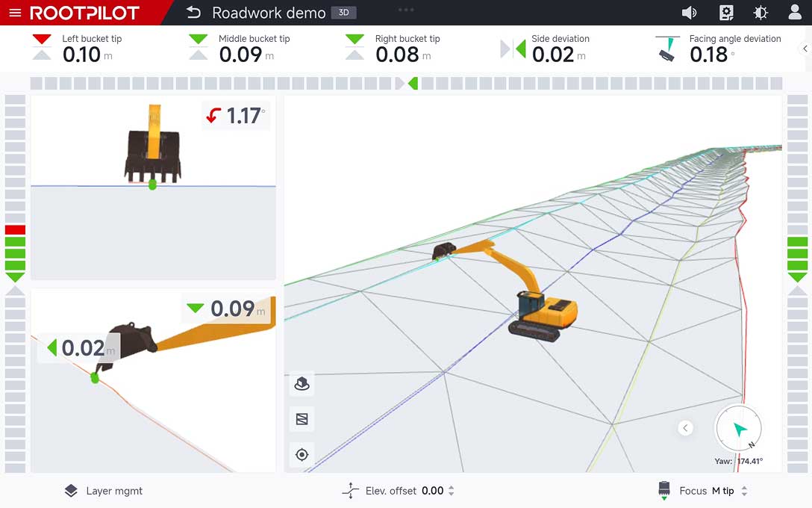Click the Yaw 174.41° readout
Image resolution: width=812 pixels, height=508 pixels.
coord(738,461)
